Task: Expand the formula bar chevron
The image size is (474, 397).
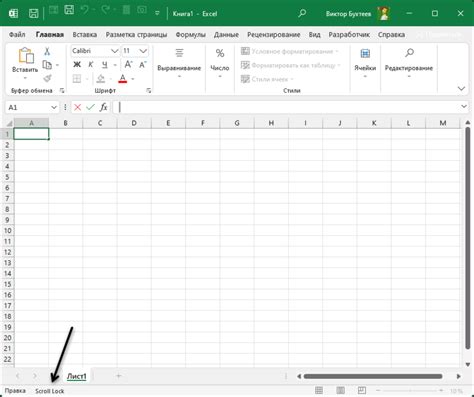Action: point(464,107)
